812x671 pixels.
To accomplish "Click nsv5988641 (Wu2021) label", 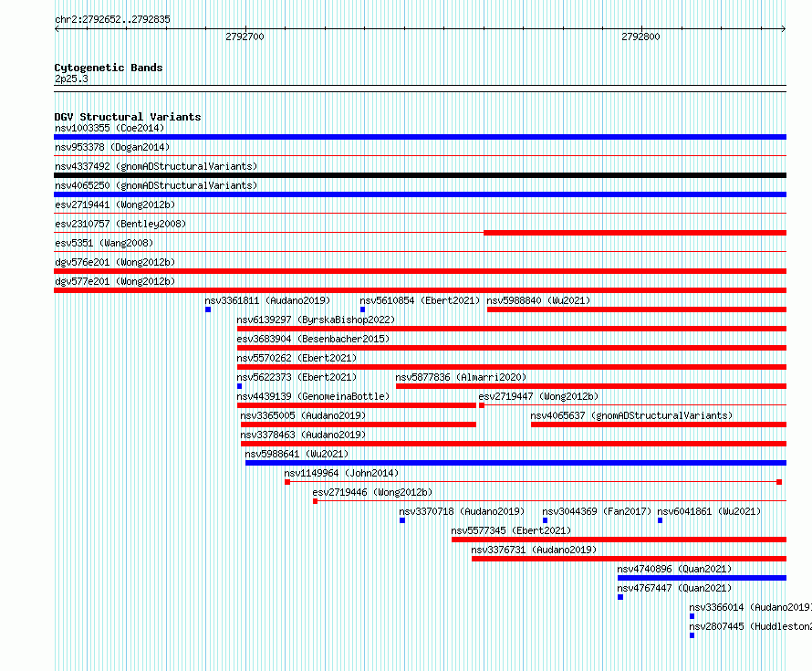I will [297, 454].
